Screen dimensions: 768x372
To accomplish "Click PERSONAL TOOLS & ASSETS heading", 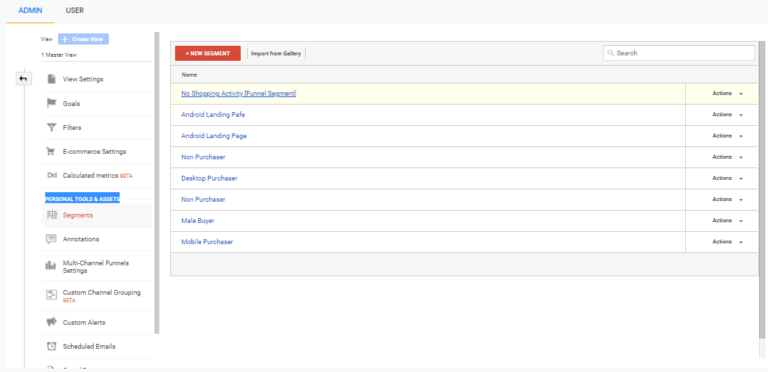I will (x=82, y=199).
